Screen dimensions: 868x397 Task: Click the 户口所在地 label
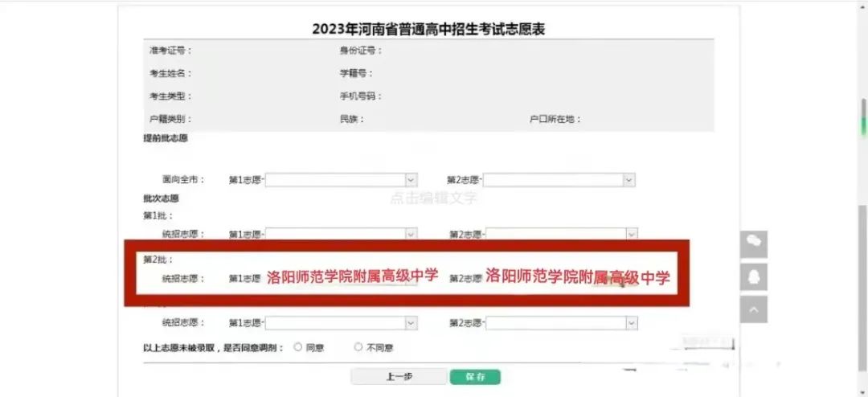tap(555, 118)
